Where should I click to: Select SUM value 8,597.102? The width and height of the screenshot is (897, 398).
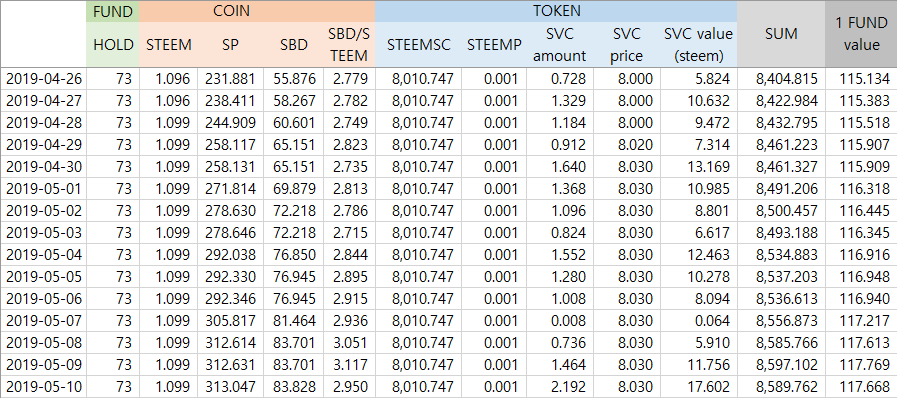point(781,365)
